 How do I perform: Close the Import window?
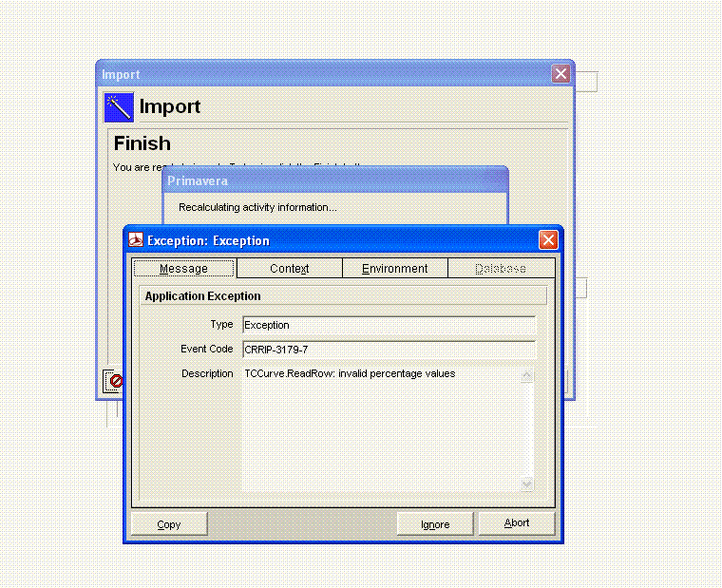pos(560,74)
